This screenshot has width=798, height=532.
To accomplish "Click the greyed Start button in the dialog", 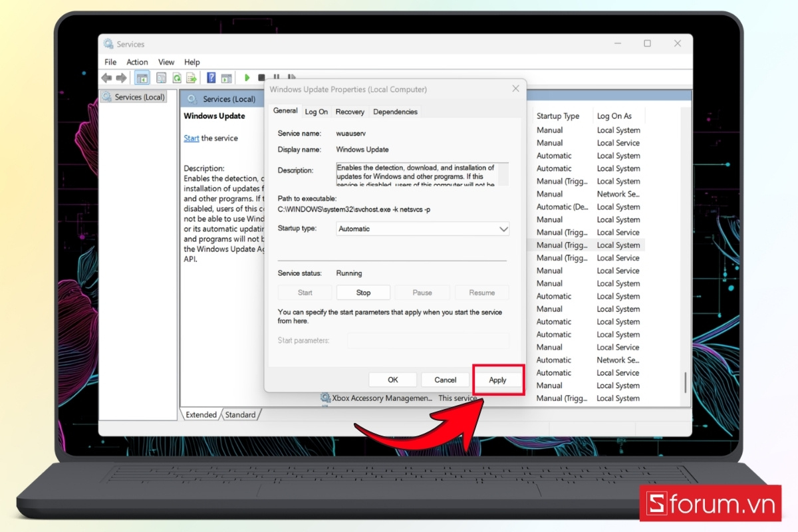I will point(305,293).
